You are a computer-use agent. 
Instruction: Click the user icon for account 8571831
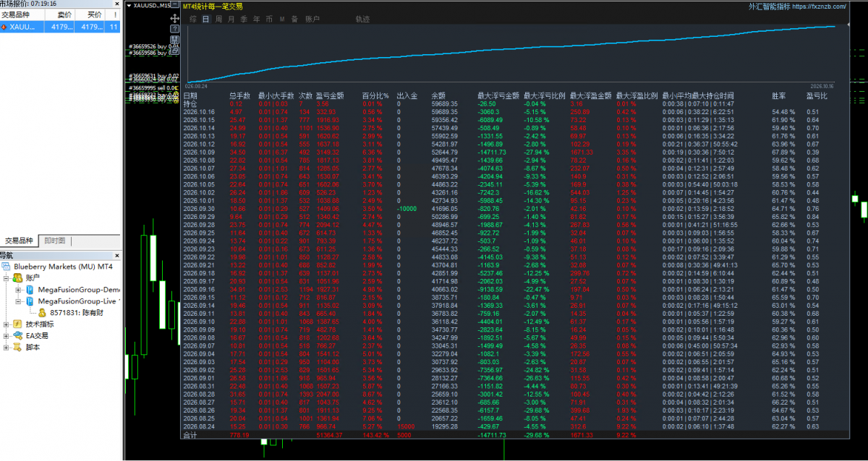pos(42,312)
